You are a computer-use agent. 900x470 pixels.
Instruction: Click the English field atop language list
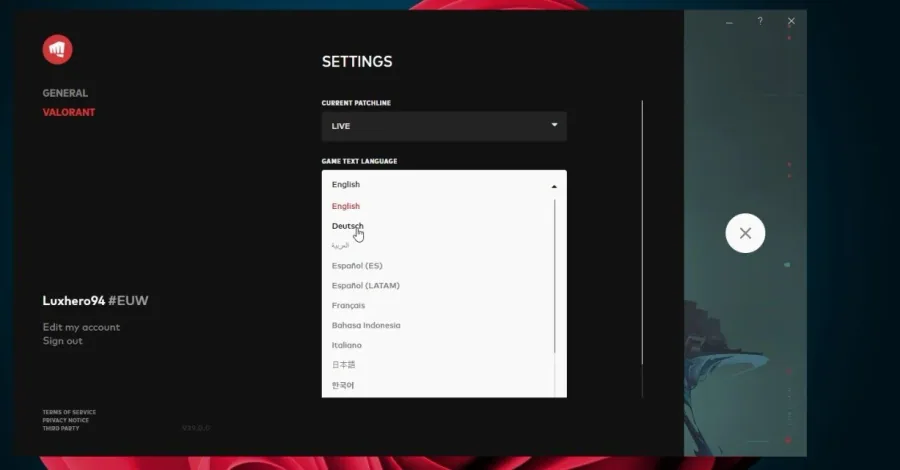point(444,184)
